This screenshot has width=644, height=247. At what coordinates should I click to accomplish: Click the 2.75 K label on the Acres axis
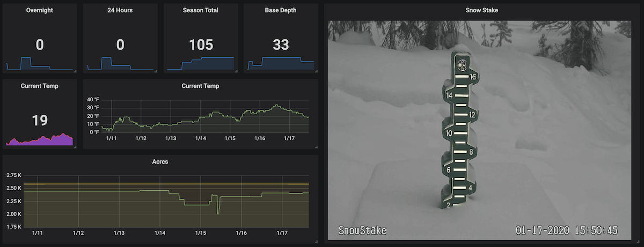(x=13, y=175)
